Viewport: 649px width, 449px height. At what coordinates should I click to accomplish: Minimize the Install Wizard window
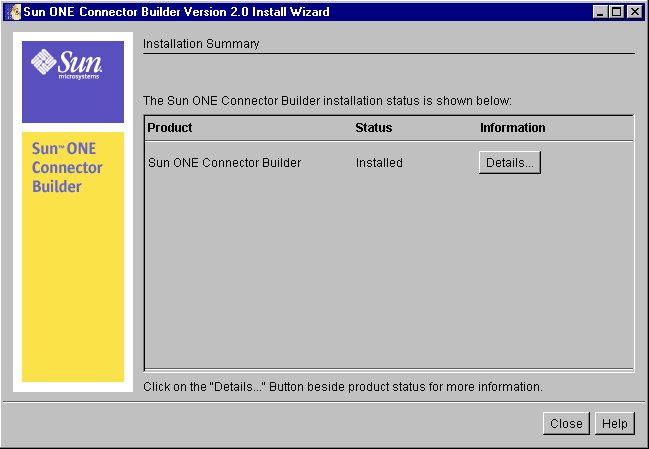600,12
